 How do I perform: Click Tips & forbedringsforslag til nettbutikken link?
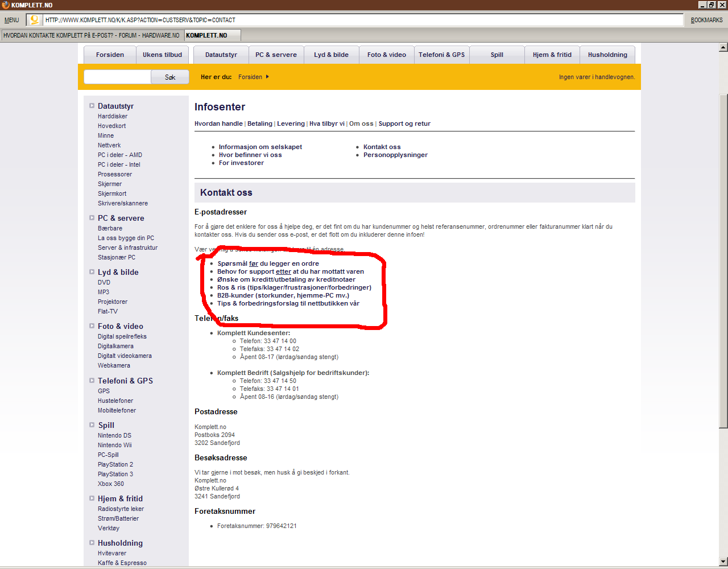288,303
